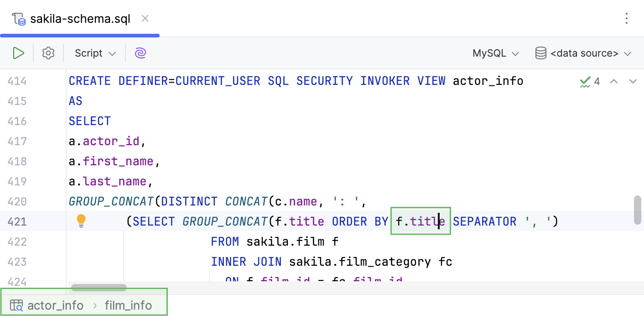Click the data source database icon
The height and width of the screenshot is (316, 644).
pyautogui.click(x=540, y=53)
